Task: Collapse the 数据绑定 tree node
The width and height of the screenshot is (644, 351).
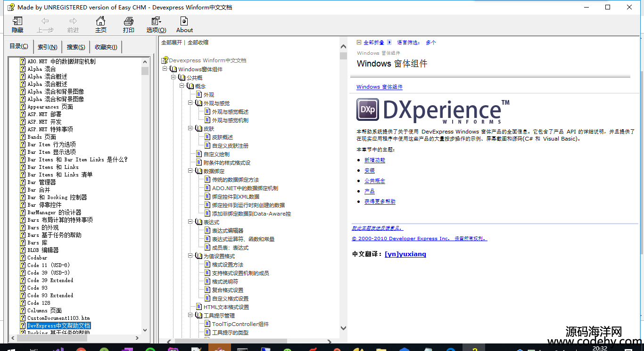Action: [190, 171]
